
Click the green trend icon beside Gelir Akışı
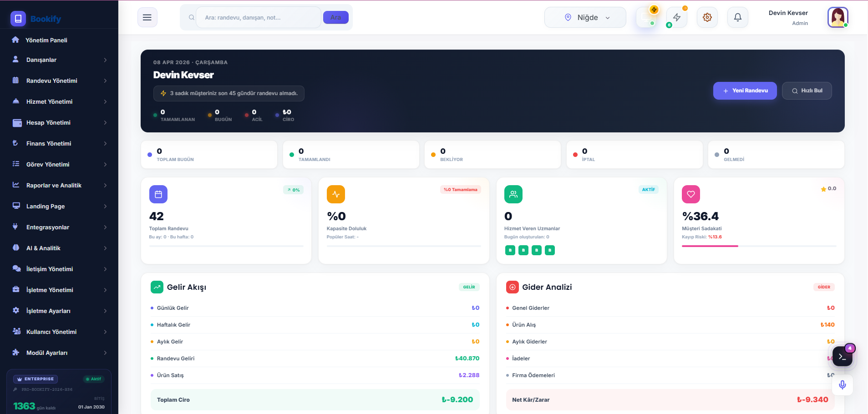click(157, 287)
